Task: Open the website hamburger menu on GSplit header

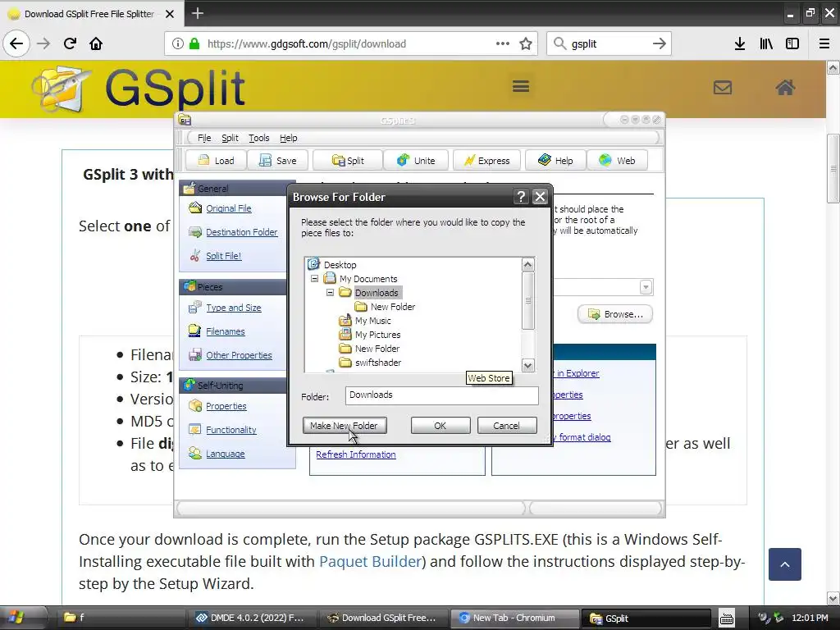Action: tap(521, 86)
